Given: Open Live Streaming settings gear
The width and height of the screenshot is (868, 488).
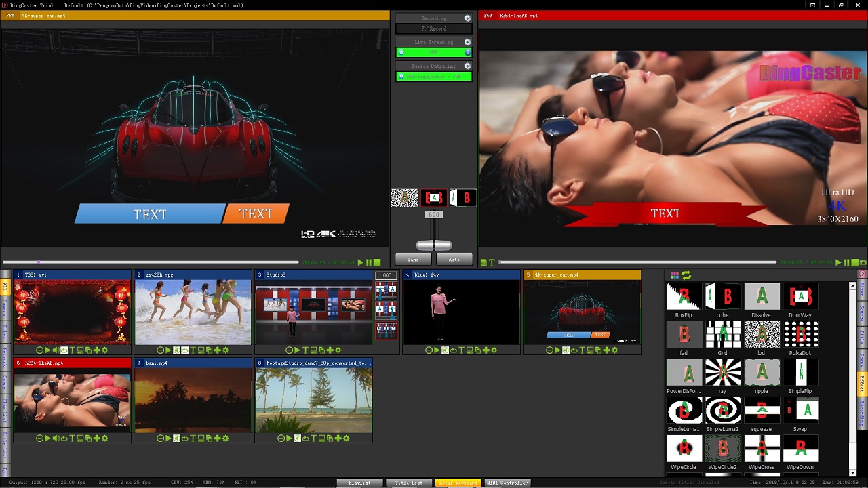Looking at the screenshot, I should tap(467, 42).
